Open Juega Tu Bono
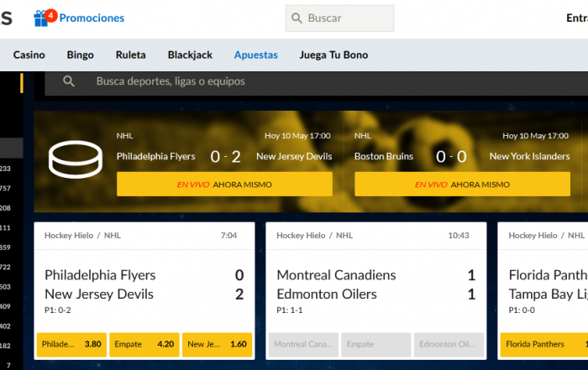588x370 pixels. point(333,55)
